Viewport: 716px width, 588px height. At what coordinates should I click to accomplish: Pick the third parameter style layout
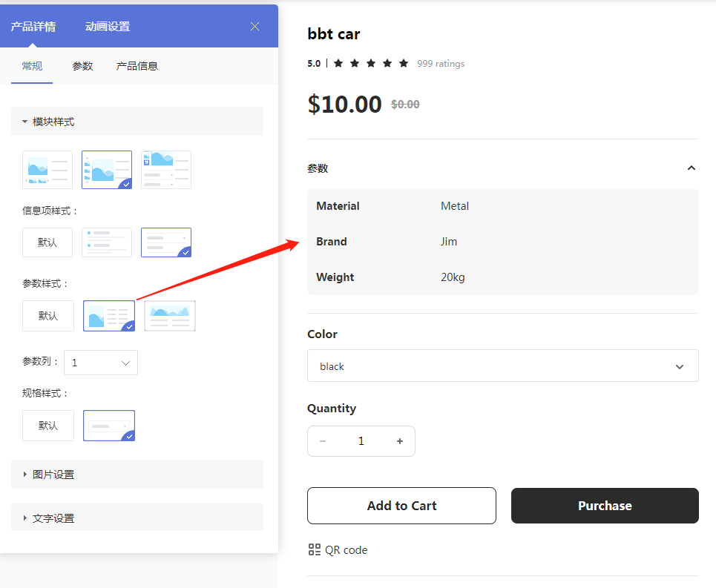tap(170, 315)
